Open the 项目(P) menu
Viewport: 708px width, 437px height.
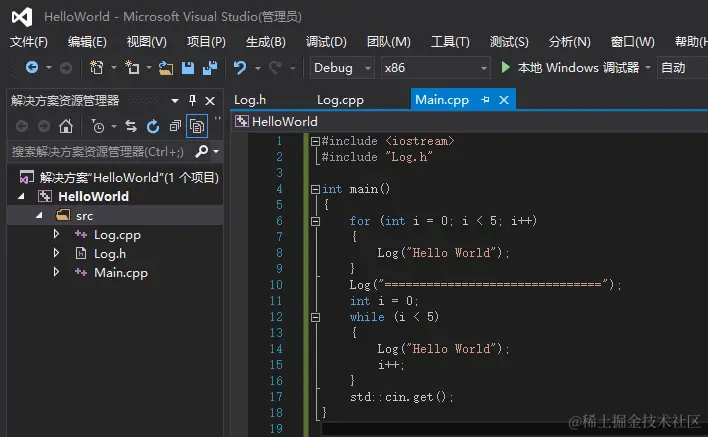[x=206, y=42]
